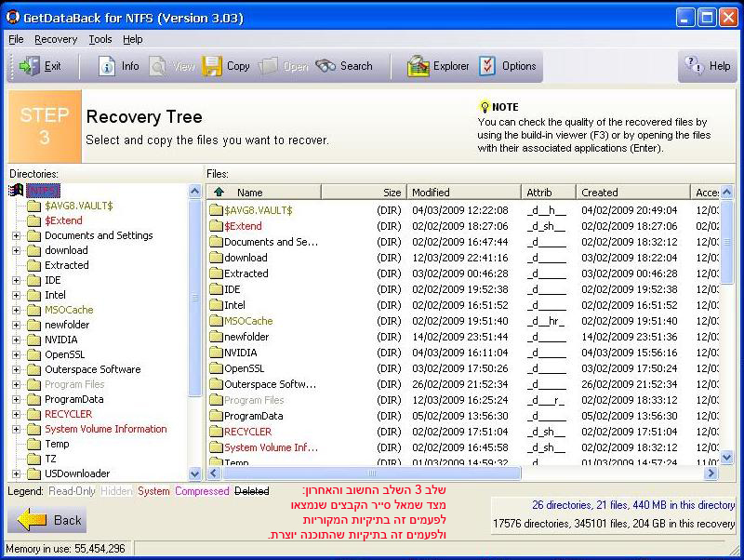The width and height of the screenshot is (744, 560).
Task: Select OpenSSL folder icon in files list
Action: (216, 368)
